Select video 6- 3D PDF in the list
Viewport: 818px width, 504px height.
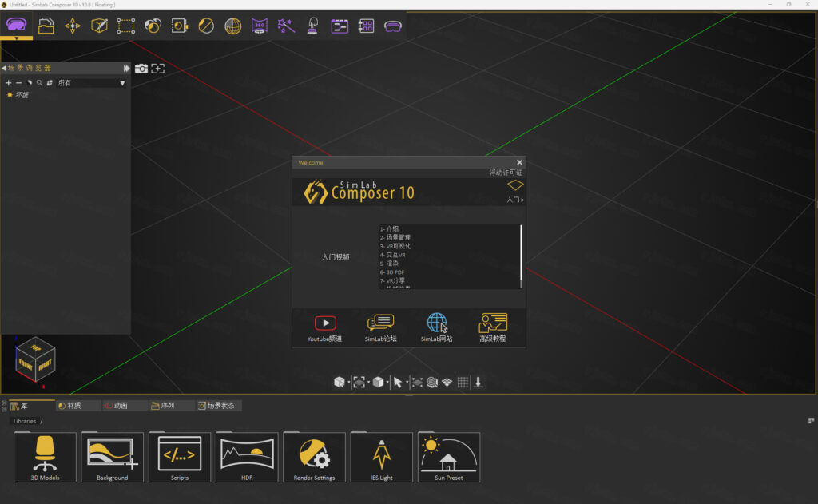pos(391,272)
